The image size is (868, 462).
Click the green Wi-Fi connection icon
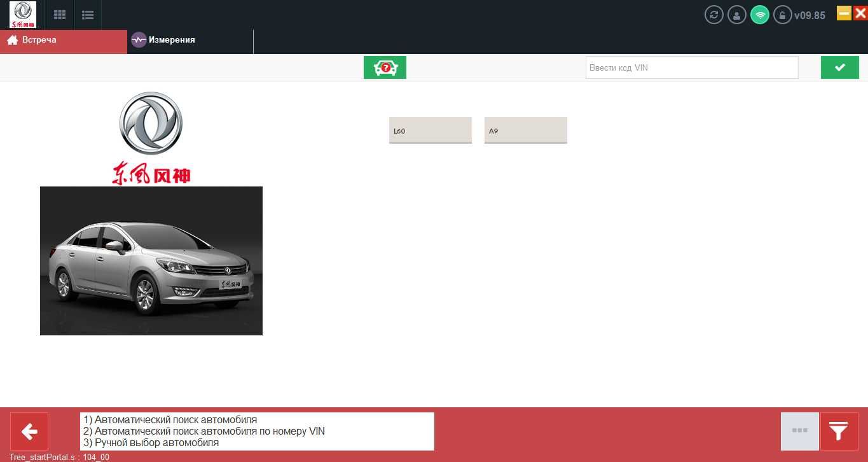pos(760,15)
